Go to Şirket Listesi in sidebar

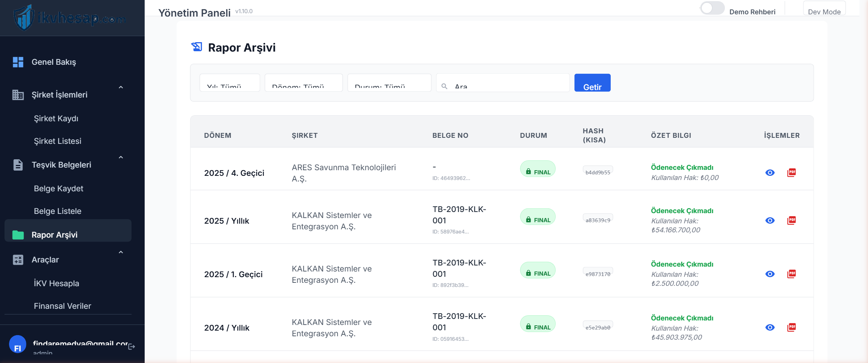coord(58,141)
